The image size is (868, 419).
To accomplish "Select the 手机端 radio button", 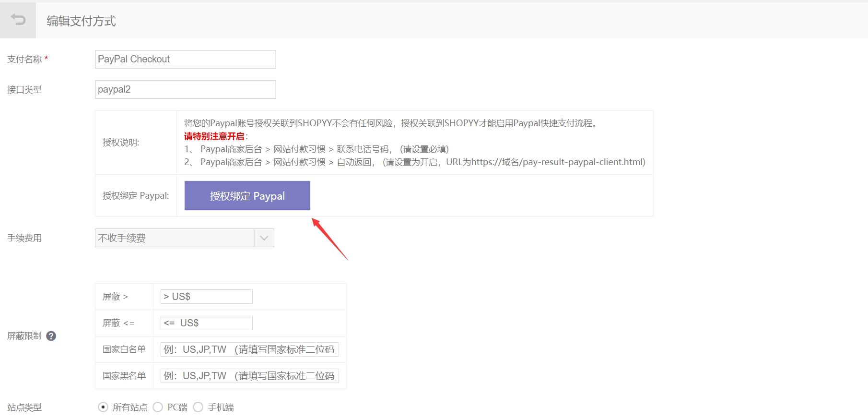I will click(198, 407).
